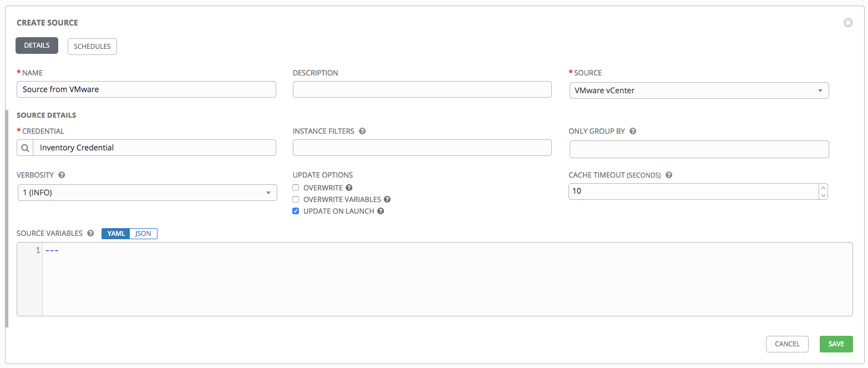Tick the Overwrite Variables checkbox

click(296, 199)
